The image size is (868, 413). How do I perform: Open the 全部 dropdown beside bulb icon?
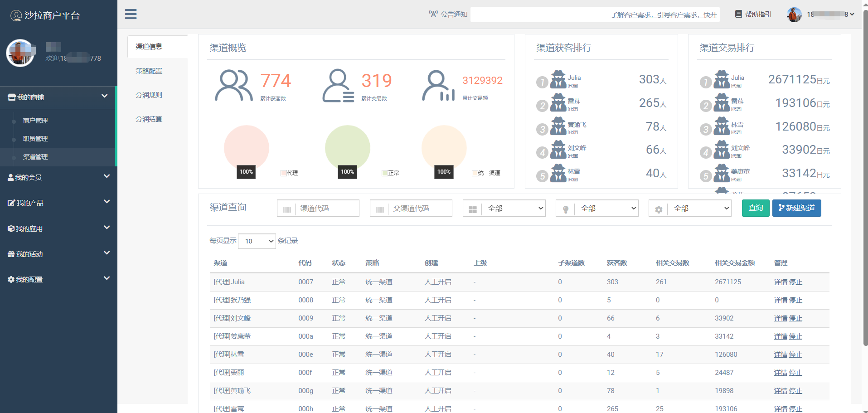(606, 208)
